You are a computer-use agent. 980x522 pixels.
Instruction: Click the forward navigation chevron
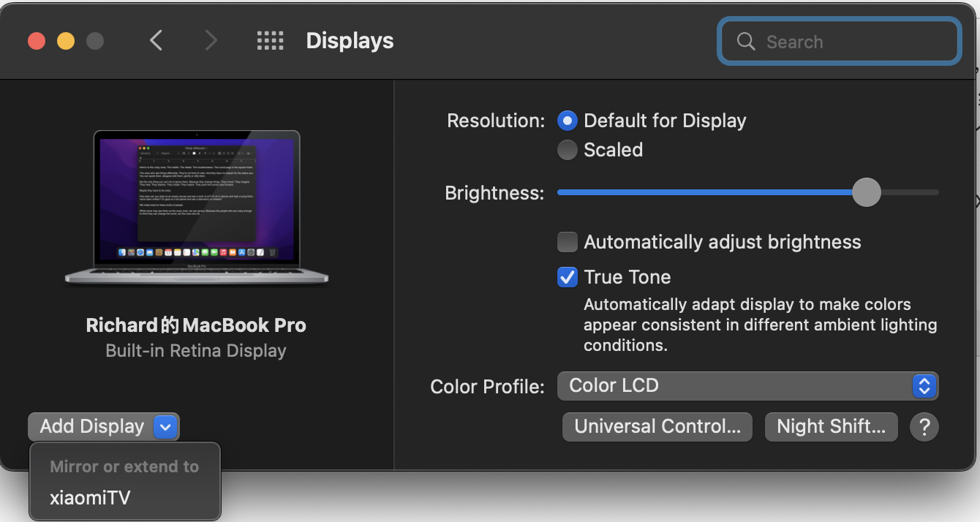[211, 41]
